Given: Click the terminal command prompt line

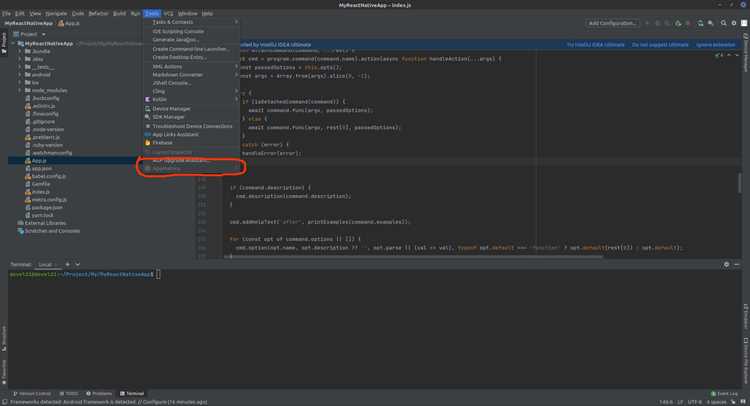Looking at the screenshot, I should (85, 274).
